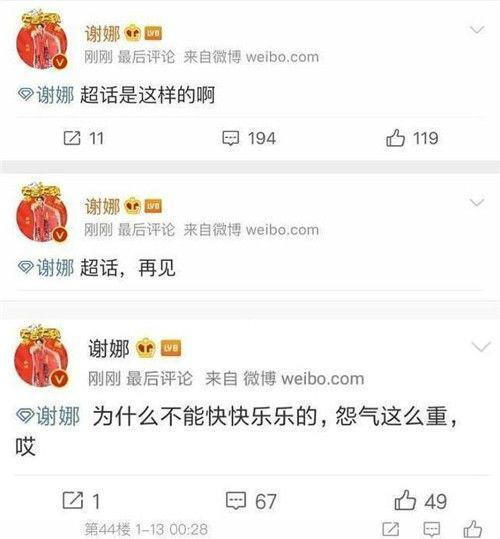The height and width of the screenshot is (539, 500).
Task: View the second post's profile avatar
Action: tap(42, 212)
